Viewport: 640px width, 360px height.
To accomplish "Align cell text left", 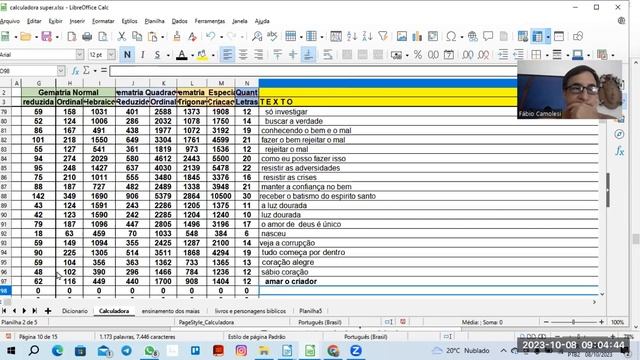I will (227, 55).
